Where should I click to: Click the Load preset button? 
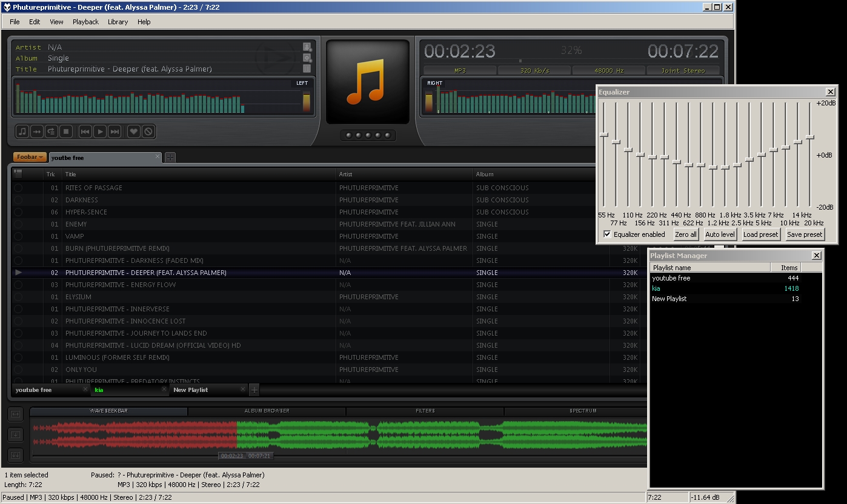click(x=760, y=234)
